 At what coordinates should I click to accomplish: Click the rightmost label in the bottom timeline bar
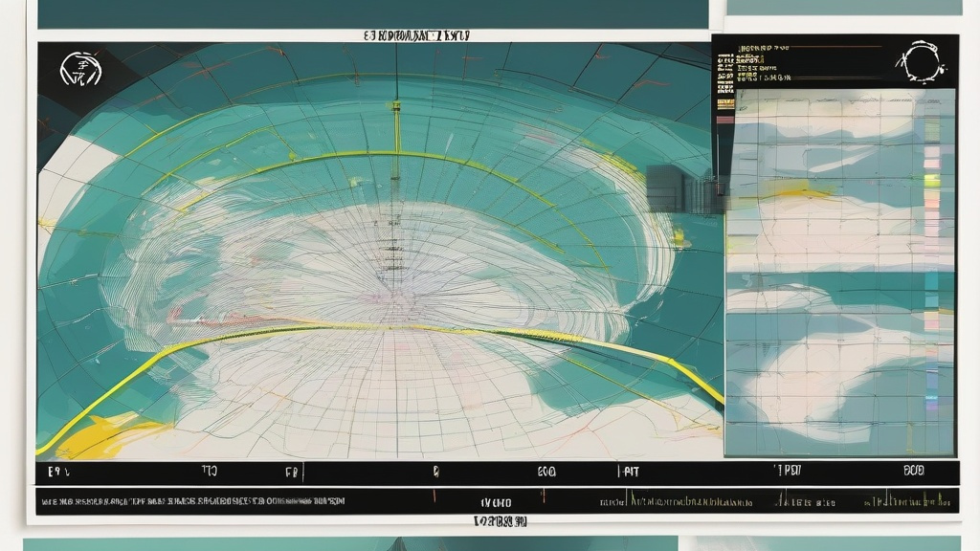[913, 472]
